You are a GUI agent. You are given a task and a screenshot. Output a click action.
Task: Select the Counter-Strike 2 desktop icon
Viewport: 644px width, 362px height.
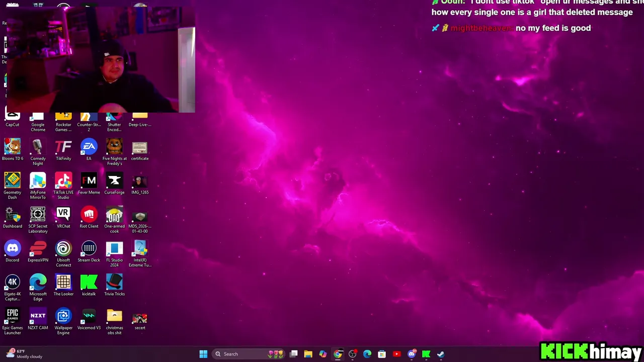(x=89, y=122)
